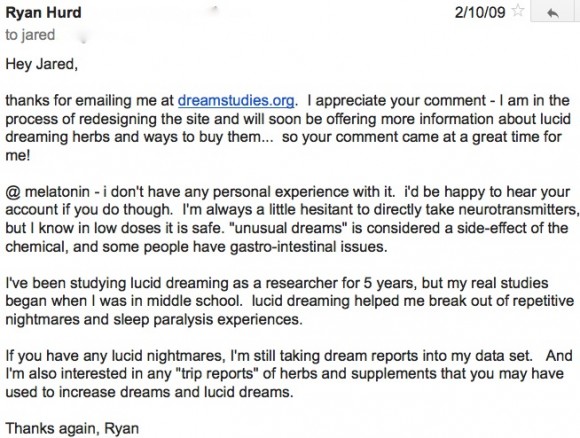
Task: Click the 'Hey Jared,' greeting line
Action: [x=41, y=64]
